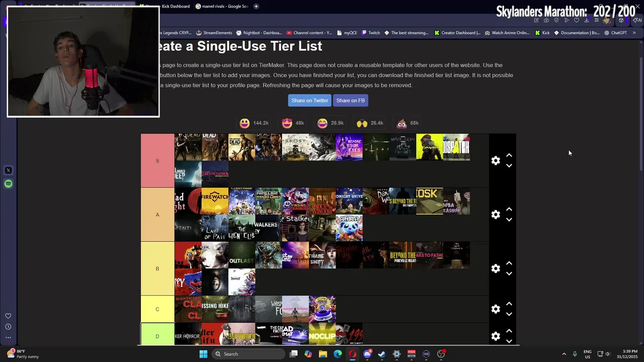Click the raised hands reaction 26.4k
The image size is (644, 362).
click(x=370, y=123)
